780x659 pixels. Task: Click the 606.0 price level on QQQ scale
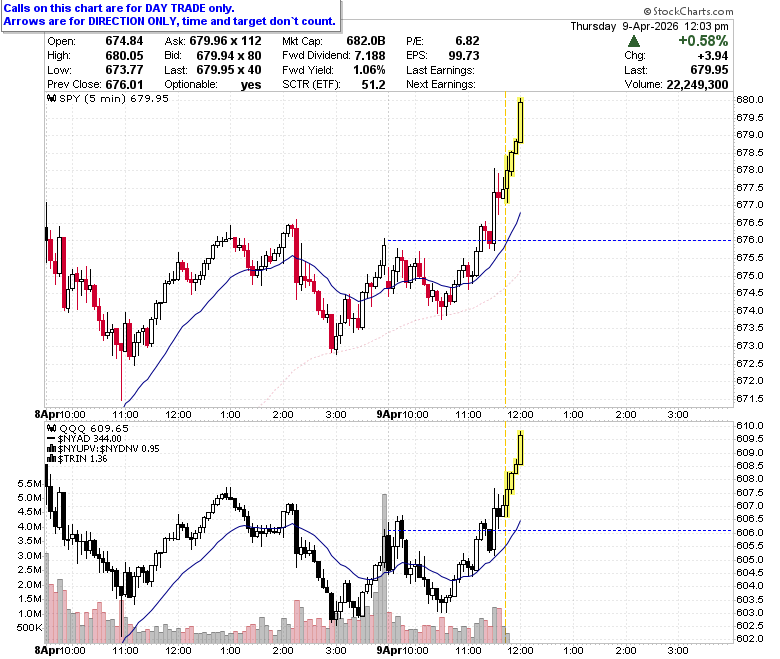749,532
